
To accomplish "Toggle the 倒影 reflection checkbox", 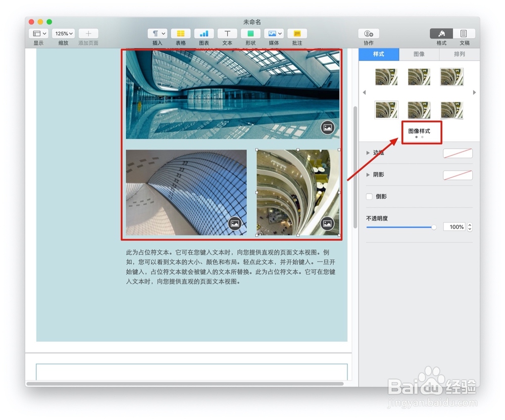I will [x=369, y=197].
